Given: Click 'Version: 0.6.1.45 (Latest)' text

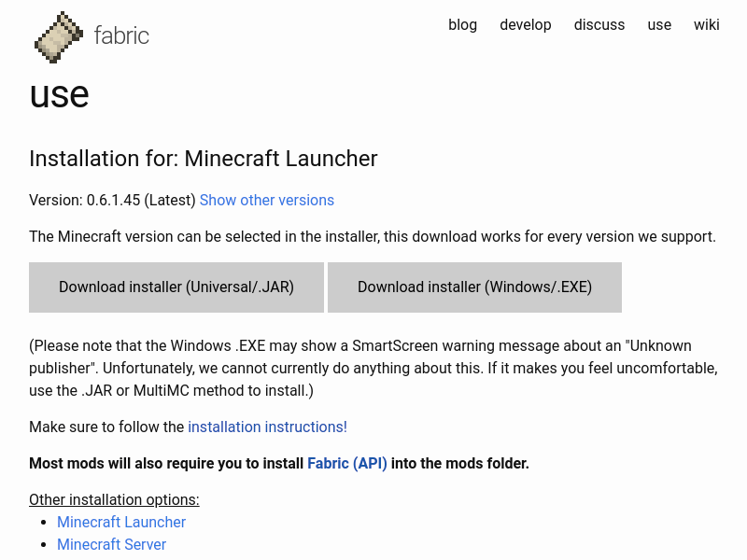Looking at the screenshot, I should click(112, 200).
